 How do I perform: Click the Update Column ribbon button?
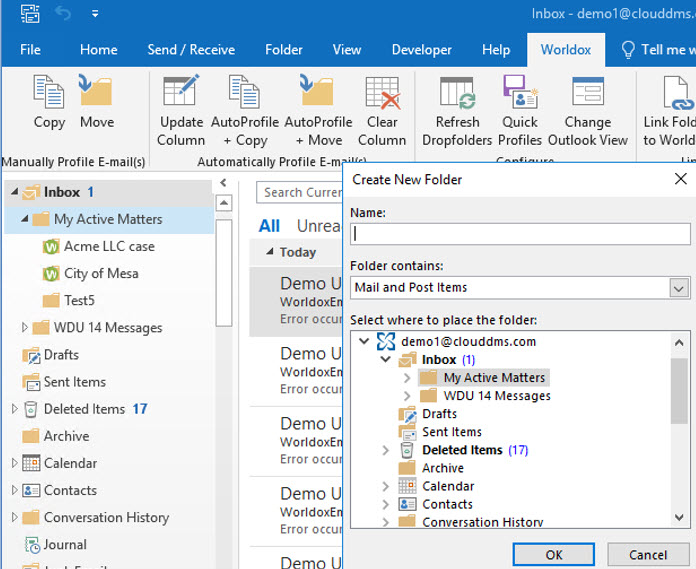(x=181, y=111)
